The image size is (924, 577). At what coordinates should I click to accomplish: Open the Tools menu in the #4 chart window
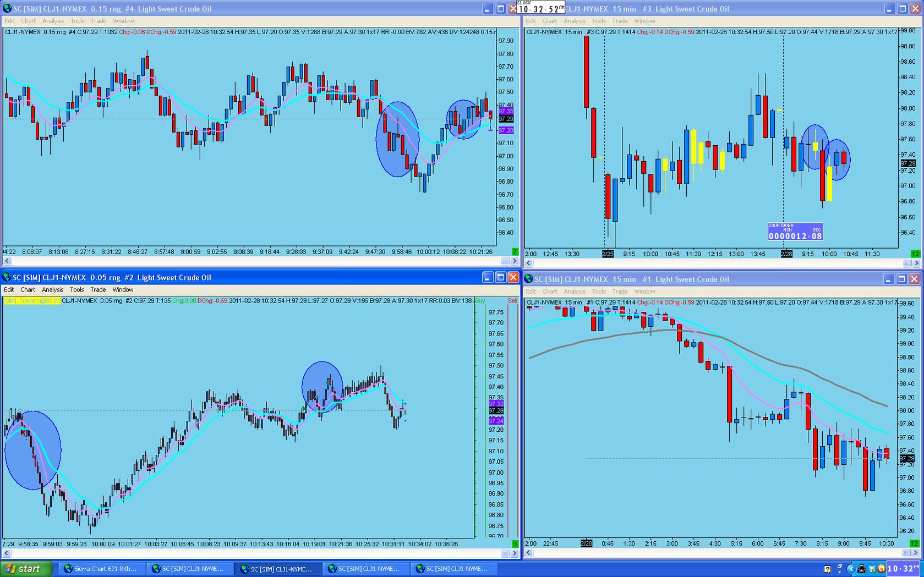click(x=77, y=21)
